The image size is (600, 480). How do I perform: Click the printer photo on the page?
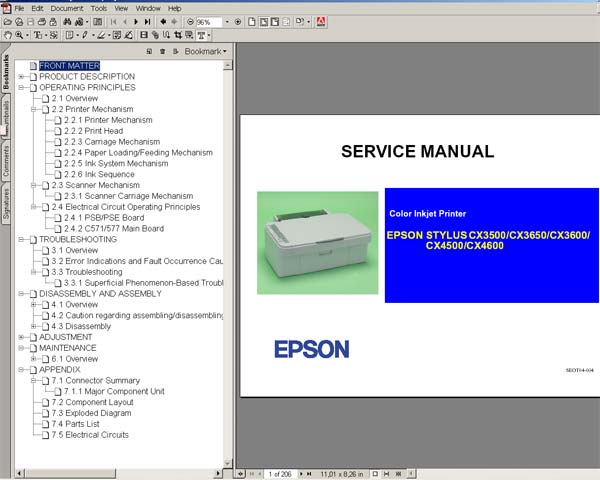point(318,243)
